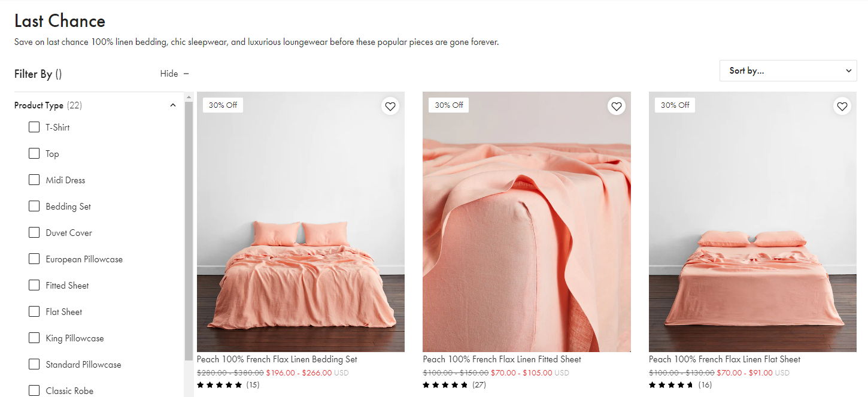Enable the Duvet Cover filter

pos(34,232)
